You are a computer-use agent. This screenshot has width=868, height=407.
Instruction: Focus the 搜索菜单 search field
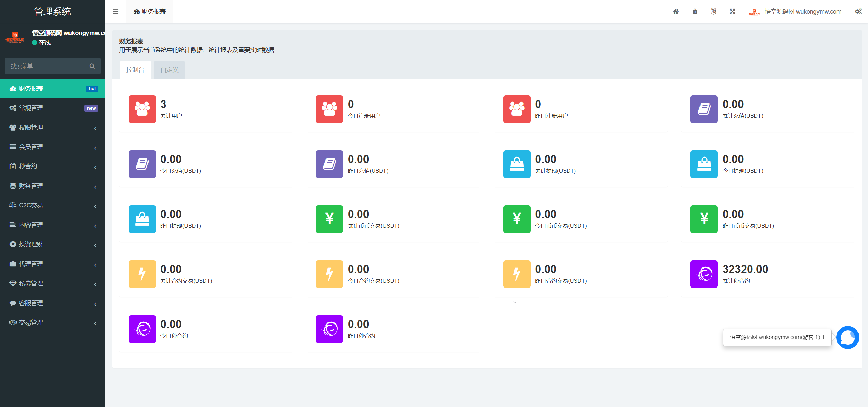coord(53,66)
